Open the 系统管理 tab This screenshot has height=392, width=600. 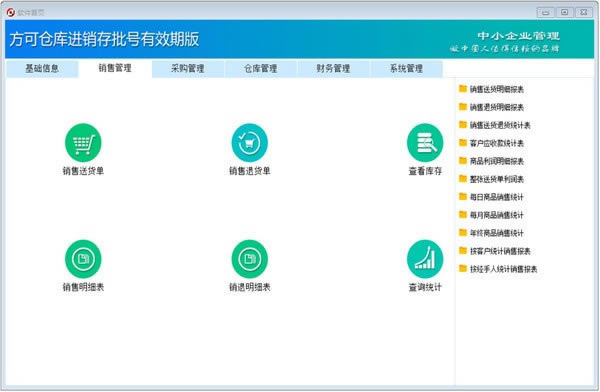[406, 69]
